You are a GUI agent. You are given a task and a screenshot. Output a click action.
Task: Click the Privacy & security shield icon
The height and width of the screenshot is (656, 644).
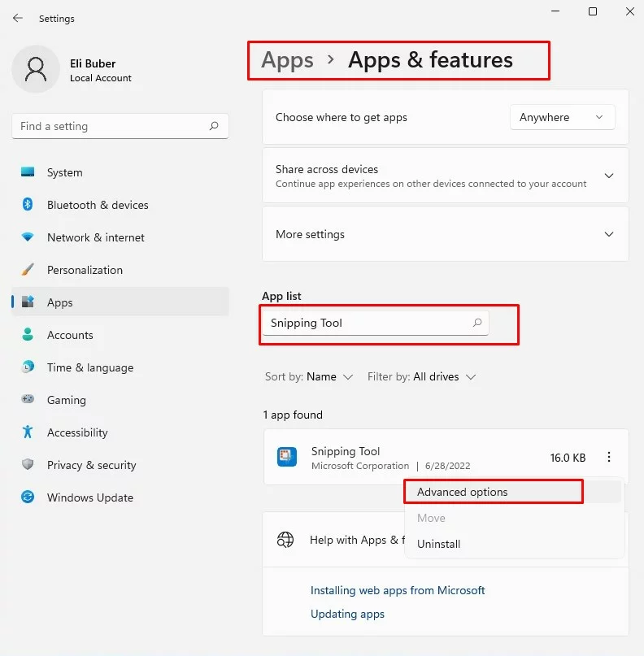28,464
